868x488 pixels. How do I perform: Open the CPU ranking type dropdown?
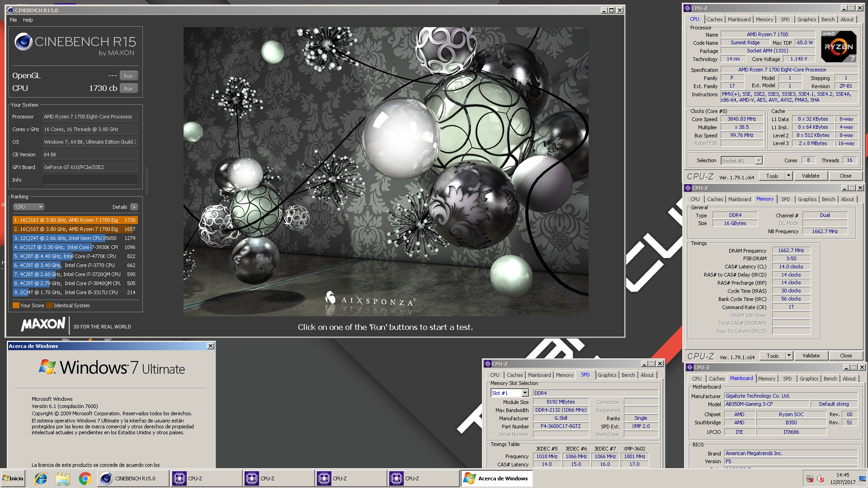pyautogui.click(x=28, y=207)
